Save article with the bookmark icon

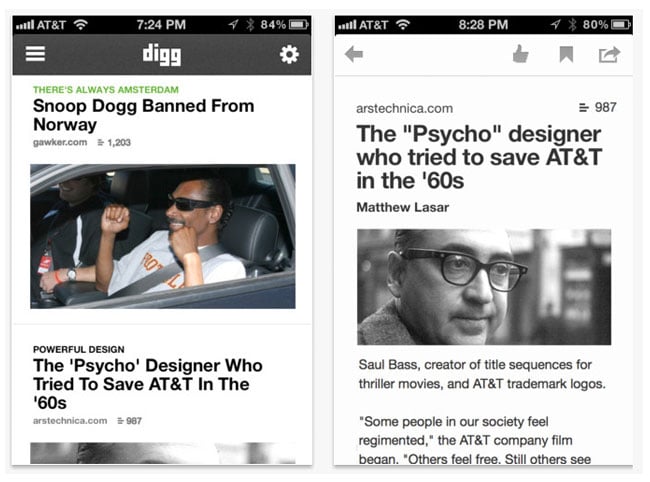(x=566, y=54)
